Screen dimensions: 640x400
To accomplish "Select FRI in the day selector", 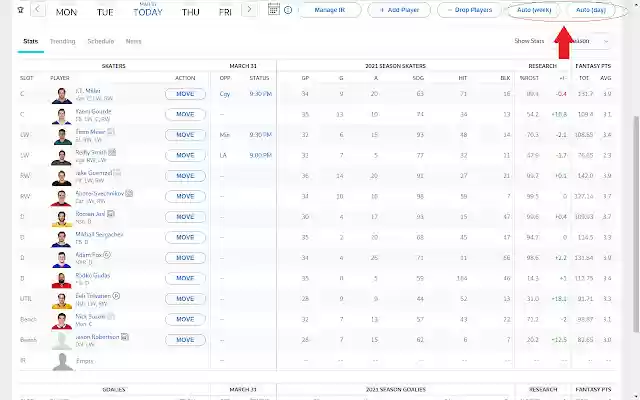I will point(225,12).
